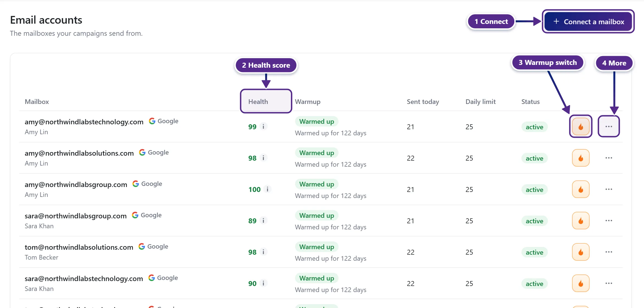The width and height of the screenshot is (644, 308).
Task: Click info icon for tom@northwindlabsolutions.com health
Action: [x=263, y=252]
